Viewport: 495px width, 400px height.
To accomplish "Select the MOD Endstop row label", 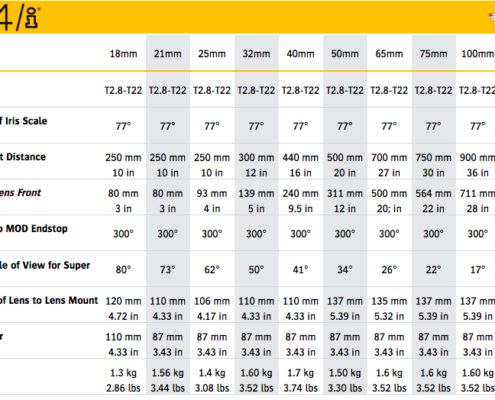I will coord(34,229).
